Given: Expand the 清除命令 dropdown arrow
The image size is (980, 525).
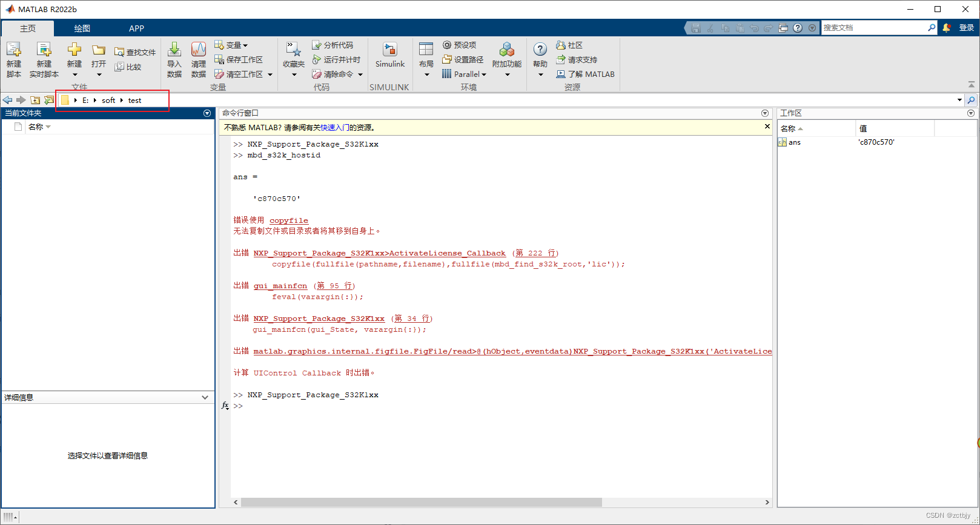Looking at the screenshot, I should point(360,74).
